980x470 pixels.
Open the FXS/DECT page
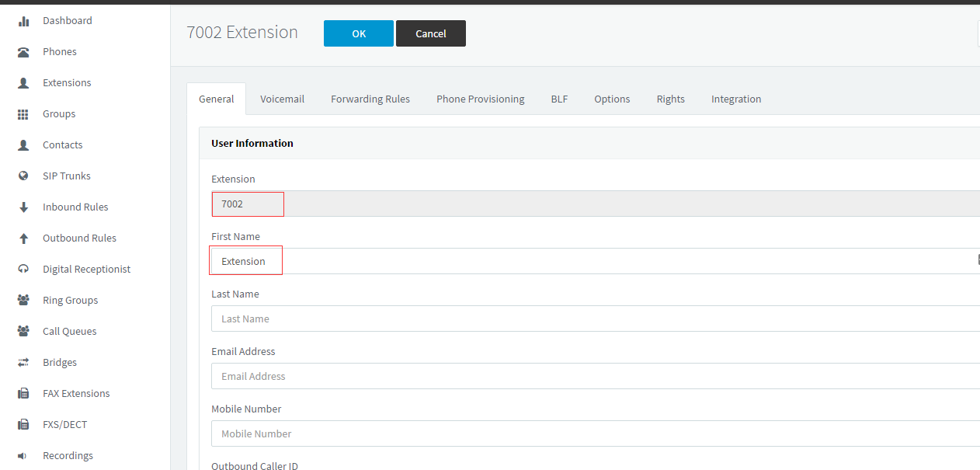[64, 425]
